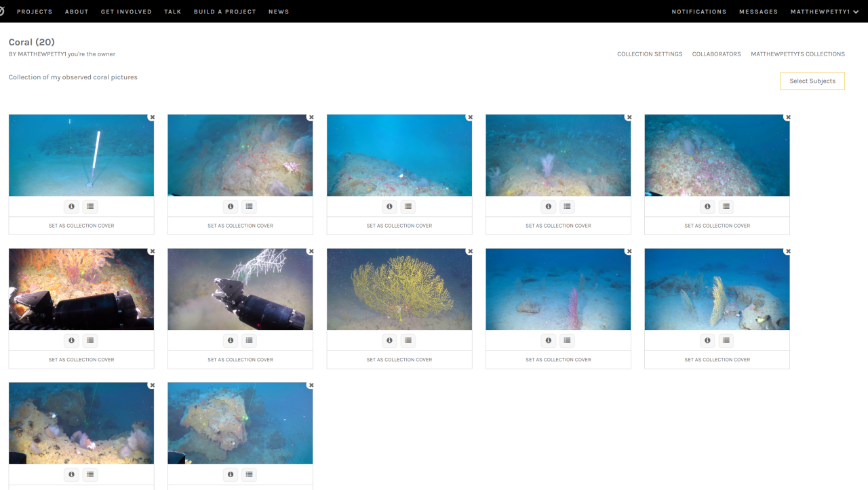Open Messages in the top bar

[758, 12]
